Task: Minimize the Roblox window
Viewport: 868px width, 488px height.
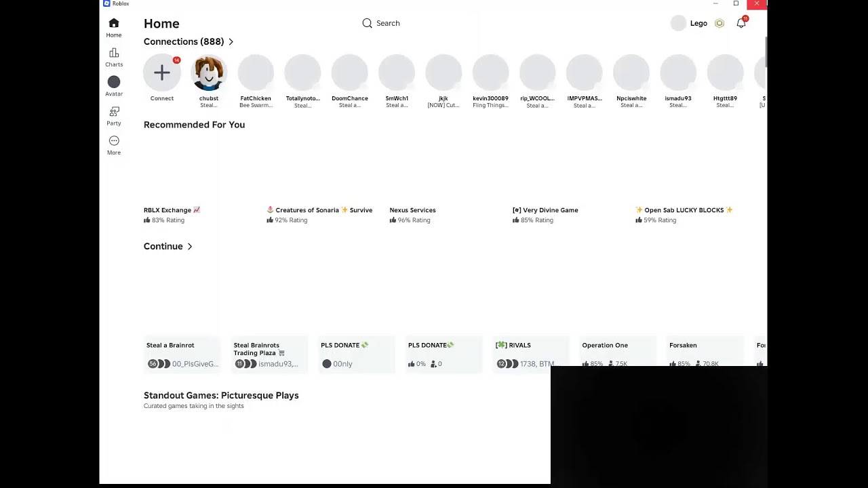Action: pos(715,3)
